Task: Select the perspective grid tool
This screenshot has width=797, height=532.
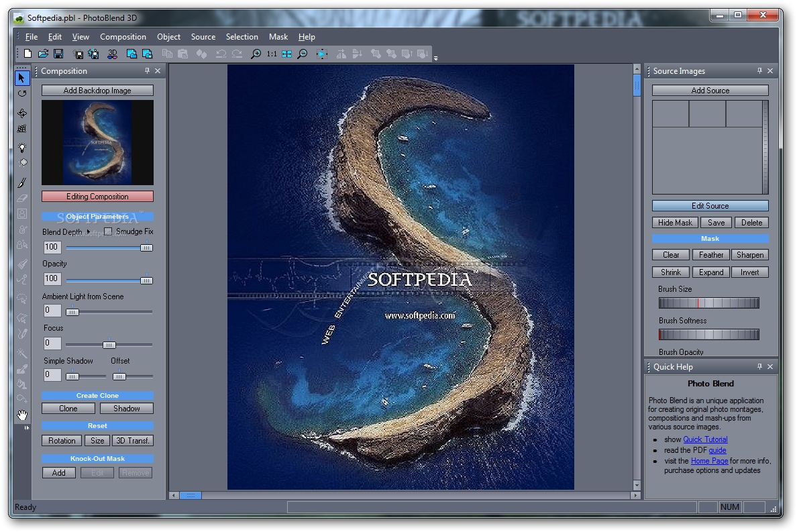Action: click(x=22, y=129)
